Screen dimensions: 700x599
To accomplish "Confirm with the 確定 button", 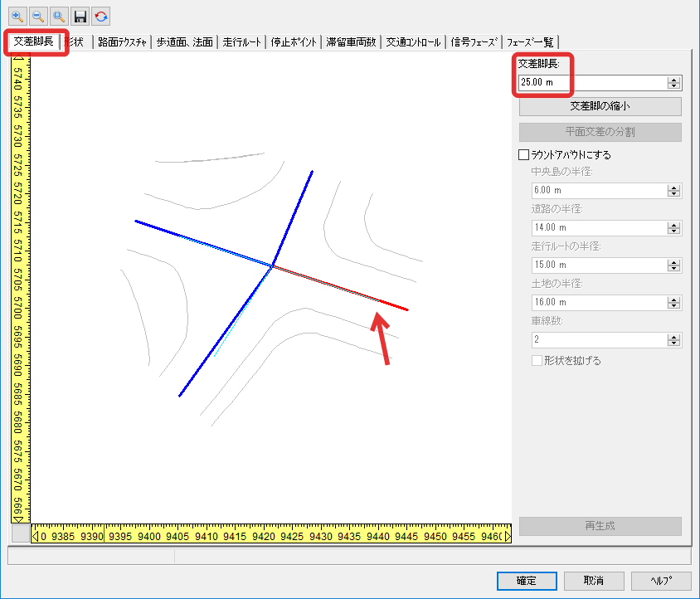I will pyautogui.click(x=527, y=581).
